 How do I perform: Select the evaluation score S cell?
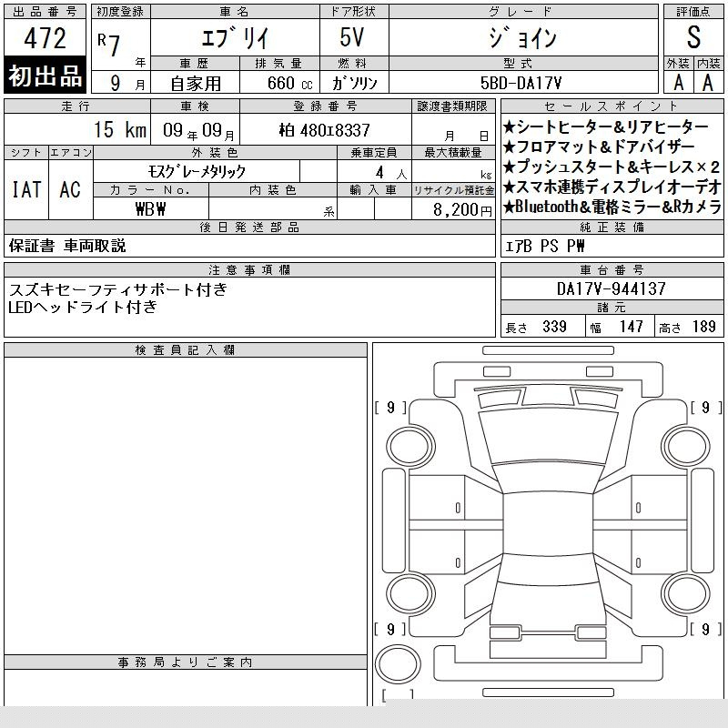coord(693,38)
